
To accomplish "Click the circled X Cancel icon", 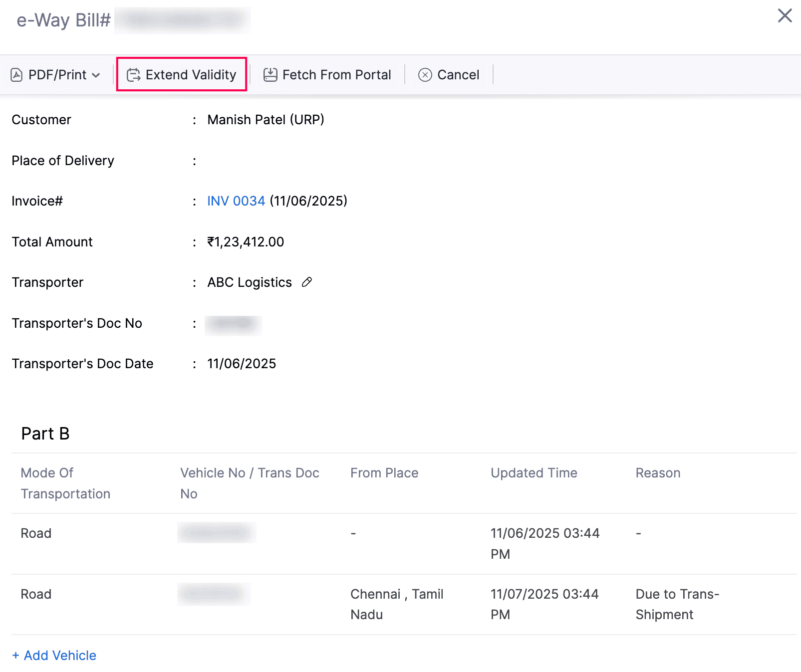I will [x=425, y=75].
